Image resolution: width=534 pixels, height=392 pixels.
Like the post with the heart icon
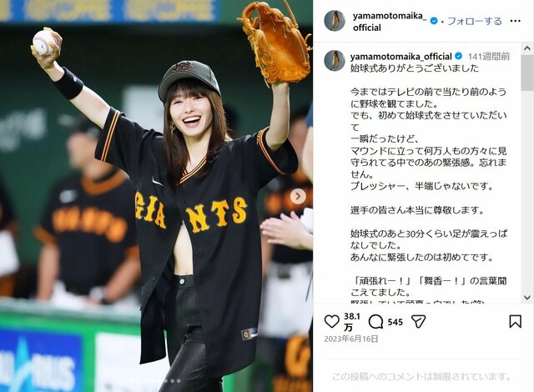click(331, 322)
